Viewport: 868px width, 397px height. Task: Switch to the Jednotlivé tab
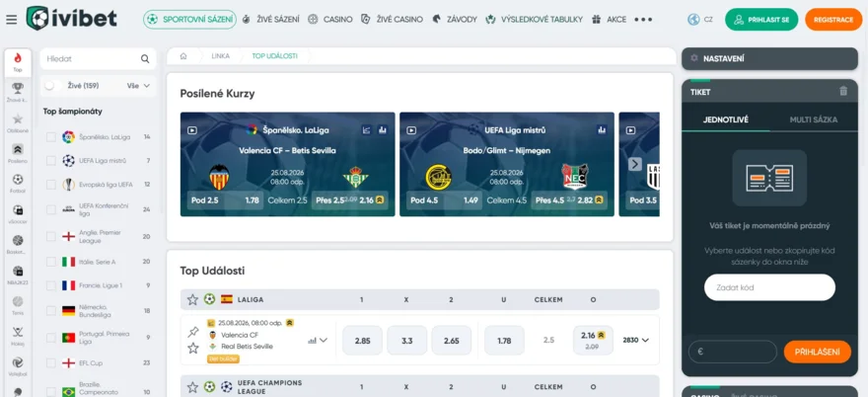726,119
